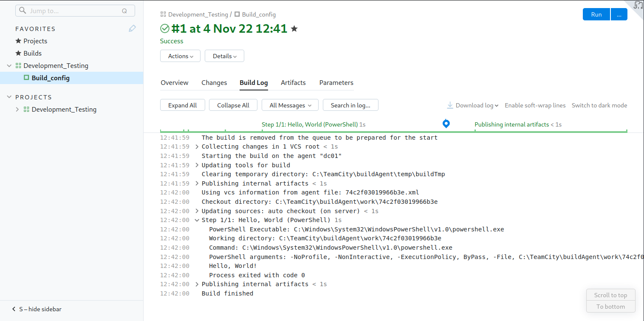Switch the build log to dark mode
The image size is (644, 321).
pos(599,105)
